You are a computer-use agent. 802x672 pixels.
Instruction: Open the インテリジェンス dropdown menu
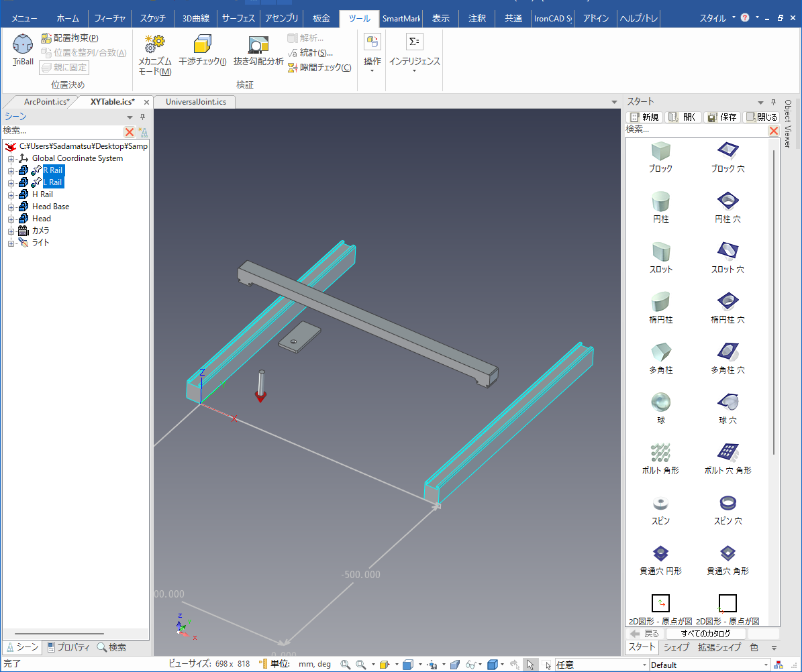[414, 62]
